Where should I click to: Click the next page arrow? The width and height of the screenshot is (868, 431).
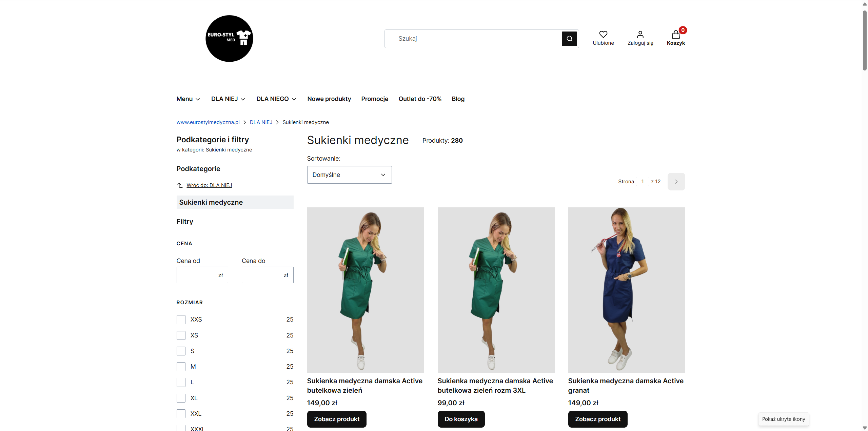pos(676,181)
